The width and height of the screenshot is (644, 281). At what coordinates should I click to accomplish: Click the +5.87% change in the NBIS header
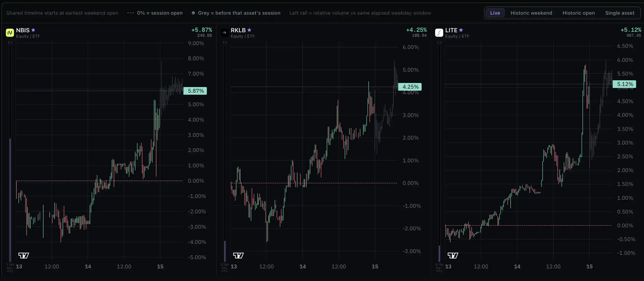[x=201, y=30]
